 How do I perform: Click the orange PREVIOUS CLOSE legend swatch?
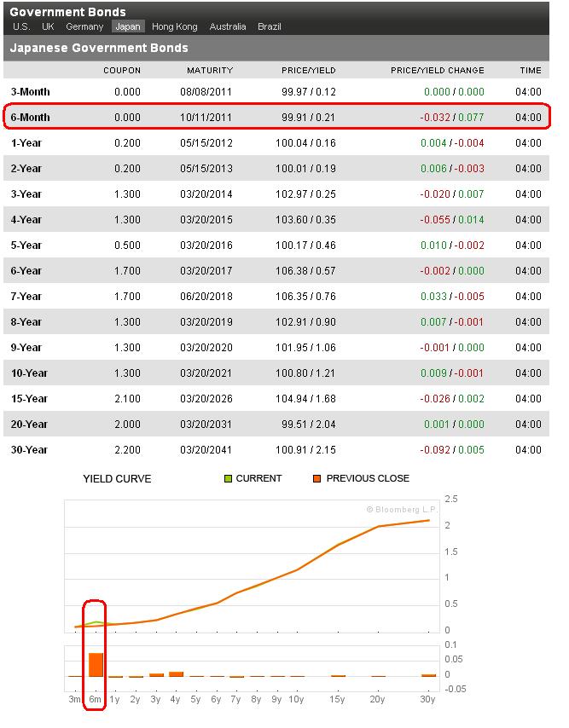[316, 478]
